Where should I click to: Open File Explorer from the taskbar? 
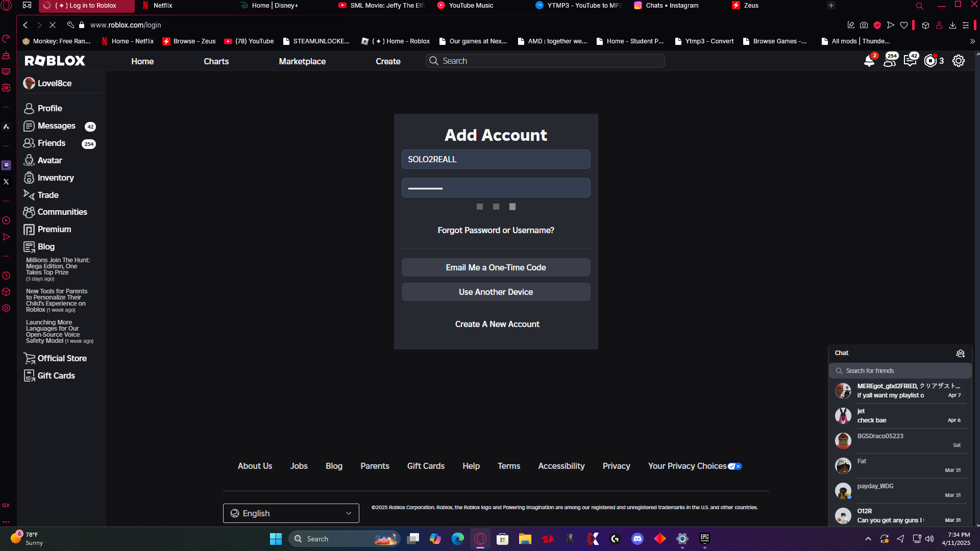525,539
